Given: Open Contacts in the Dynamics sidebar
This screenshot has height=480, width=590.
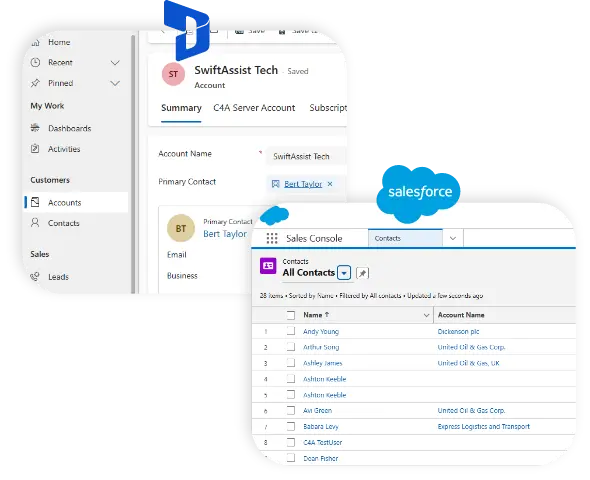Looking at the screenshot, I should [x=64, y=223].
